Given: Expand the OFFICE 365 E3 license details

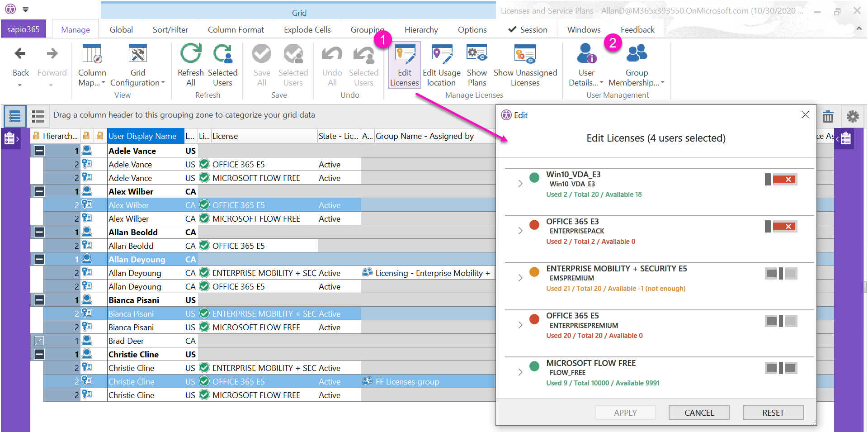Looking at the screenshot, I should click(x=520, y=231).
